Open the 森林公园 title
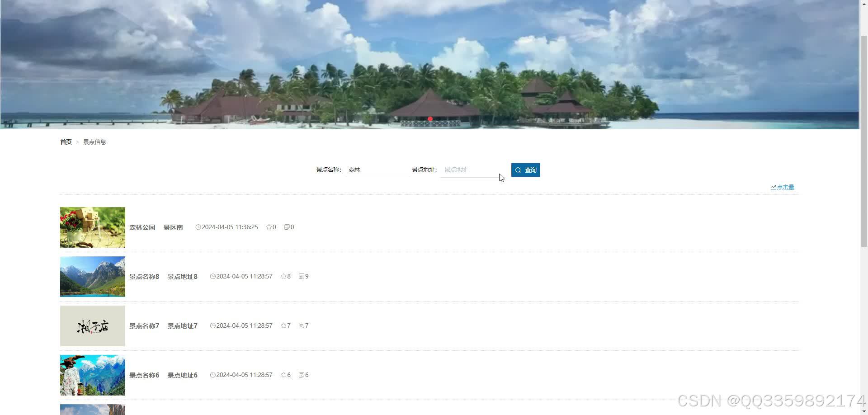This screenshot has width=868, height=415. click(142, 227)
